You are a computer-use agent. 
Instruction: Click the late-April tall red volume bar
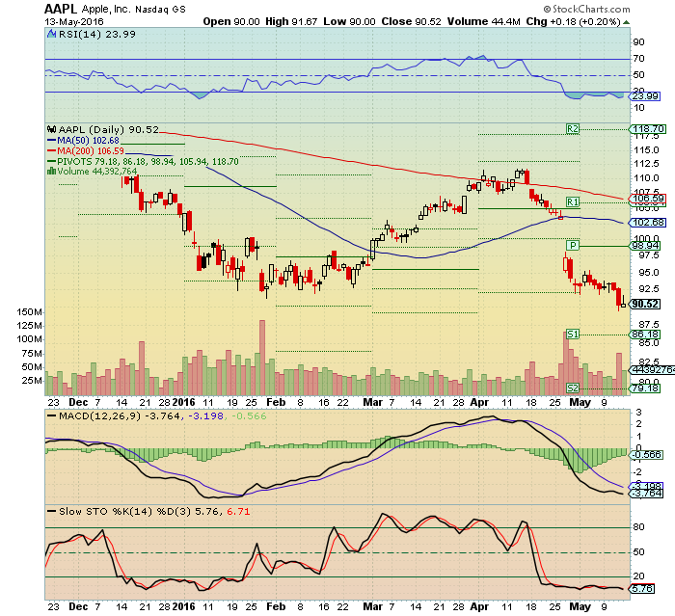[x=566, y=363]
